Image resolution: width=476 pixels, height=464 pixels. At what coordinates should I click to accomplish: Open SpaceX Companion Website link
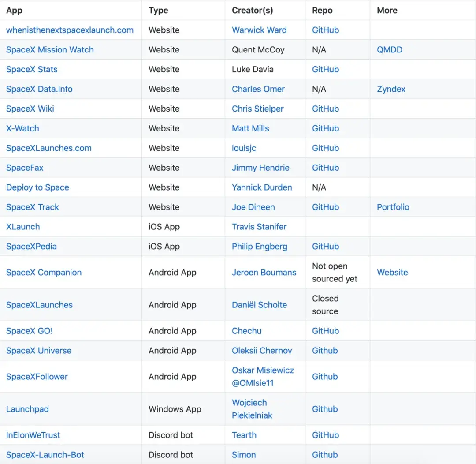click(x=392, y=272)
